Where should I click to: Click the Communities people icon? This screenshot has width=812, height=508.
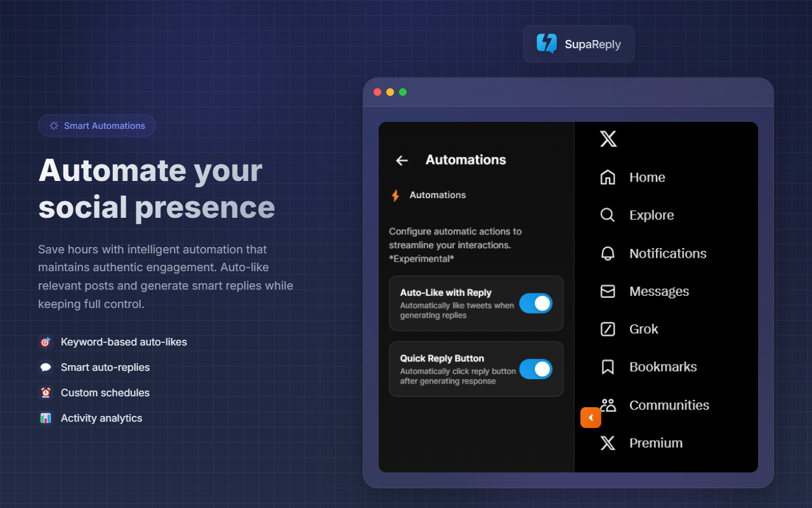click(608, 405)
